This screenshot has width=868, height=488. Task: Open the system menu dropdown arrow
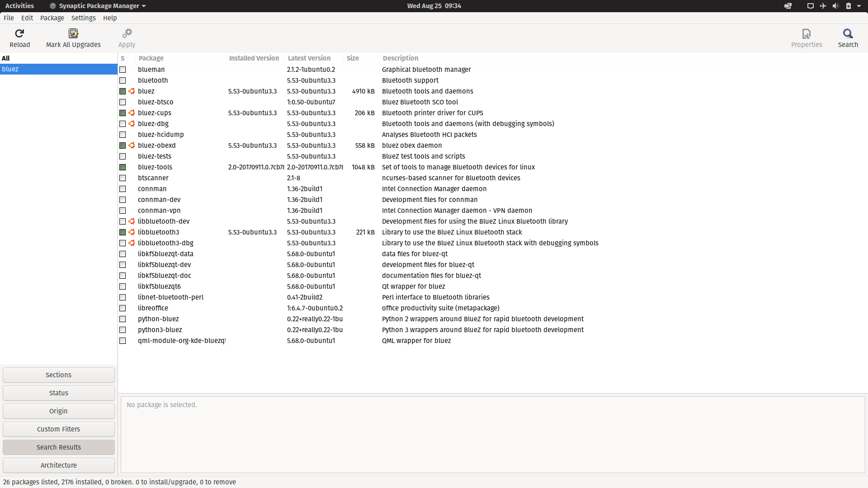click(x=859, y=6)
